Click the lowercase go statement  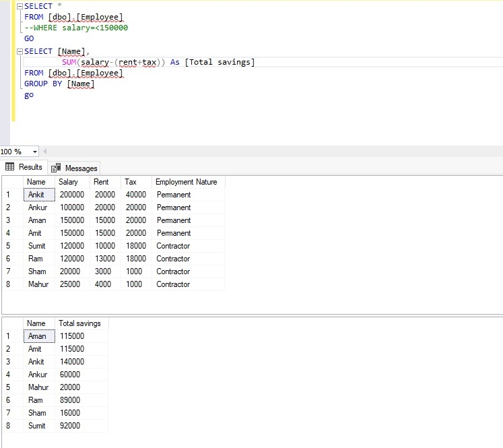coord(29,95)
